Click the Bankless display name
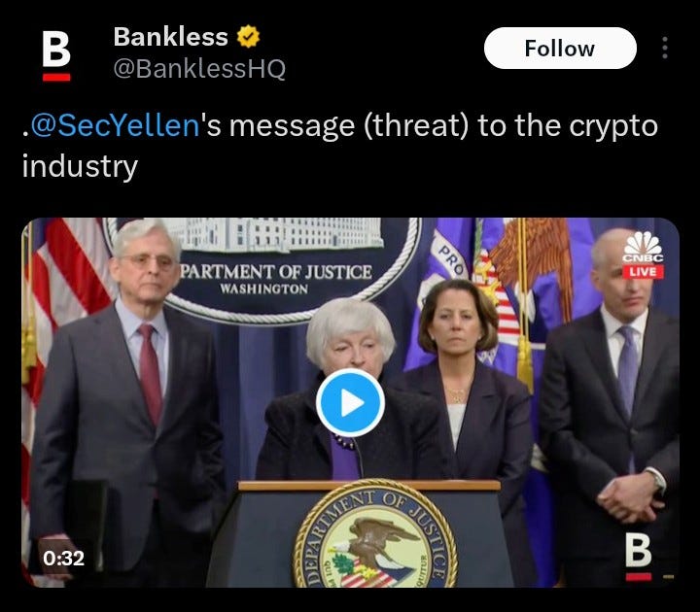 [x=170, y=37]
